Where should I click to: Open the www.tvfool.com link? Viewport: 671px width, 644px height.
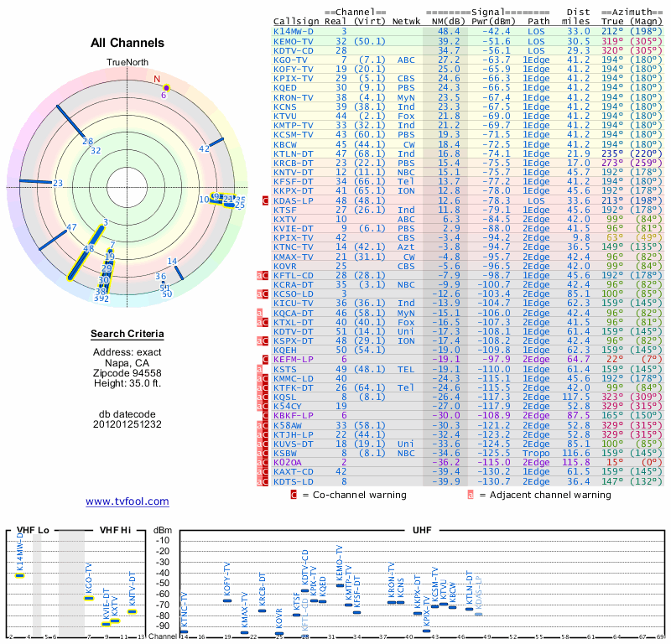(127, 501)
